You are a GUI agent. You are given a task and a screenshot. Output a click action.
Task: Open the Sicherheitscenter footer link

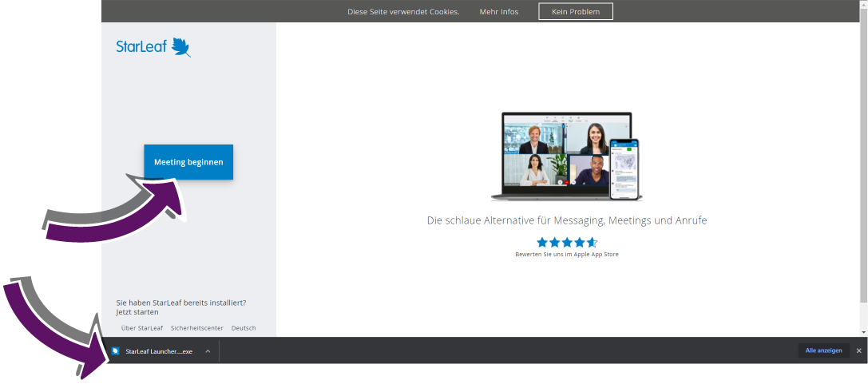(197, 328)
